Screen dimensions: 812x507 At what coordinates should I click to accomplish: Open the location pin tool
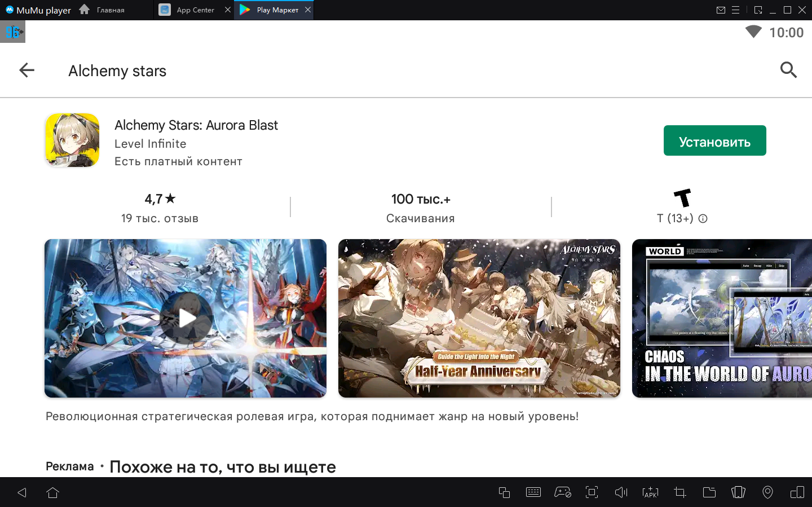pyautogui.click(x=767, y=492)
